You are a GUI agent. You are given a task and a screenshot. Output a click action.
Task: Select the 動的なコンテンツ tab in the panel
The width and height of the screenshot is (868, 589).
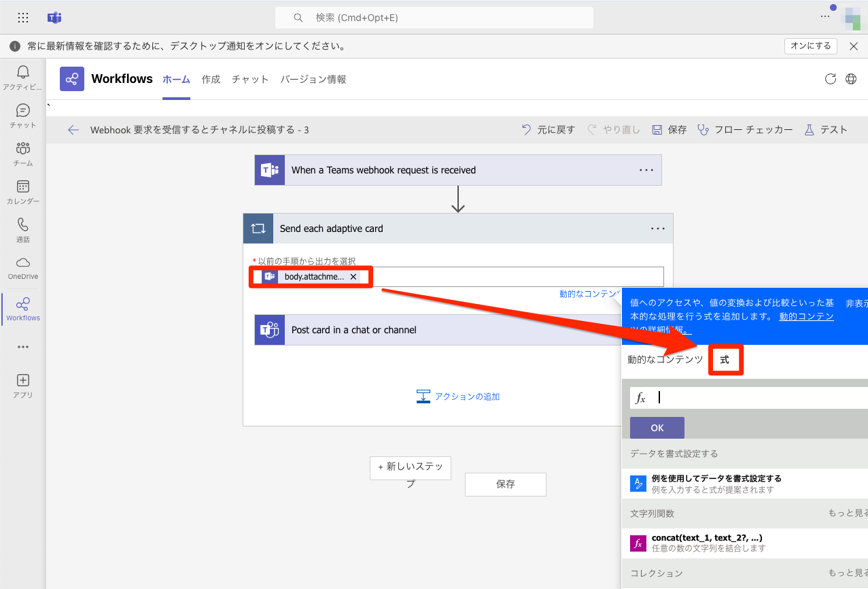(x=665, y=360)
